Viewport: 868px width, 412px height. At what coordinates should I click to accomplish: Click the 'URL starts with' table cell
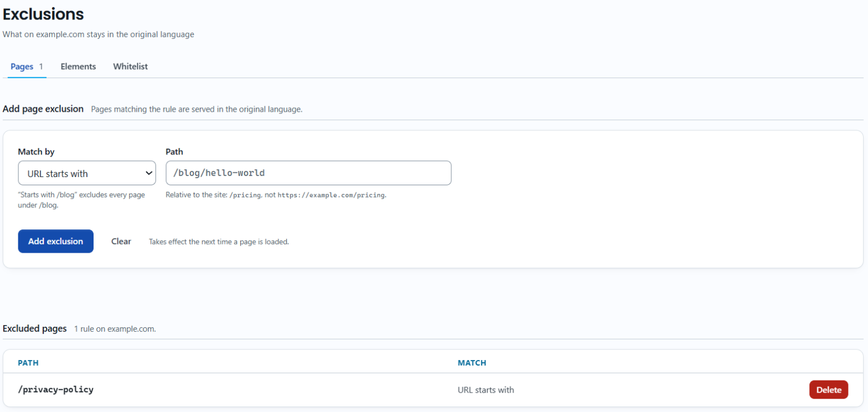point(486,390)
